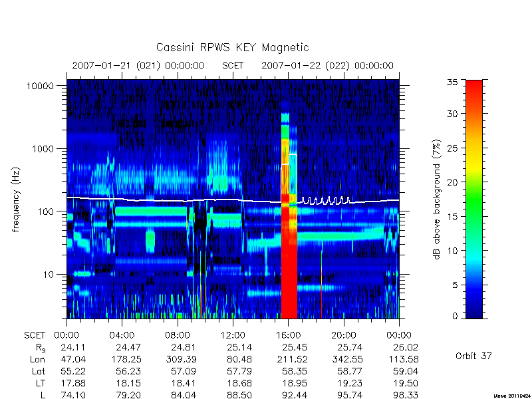Click the 1000 frequency tick label

pos(43,148)
